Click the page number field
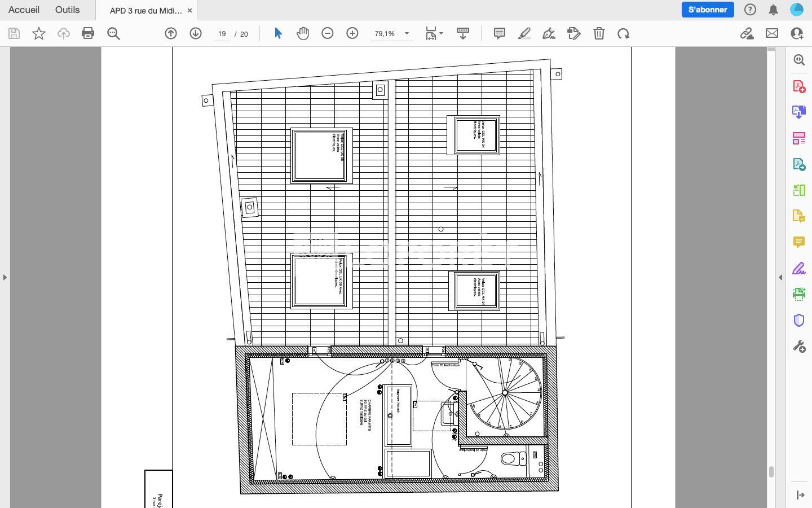 click(222, 34)
